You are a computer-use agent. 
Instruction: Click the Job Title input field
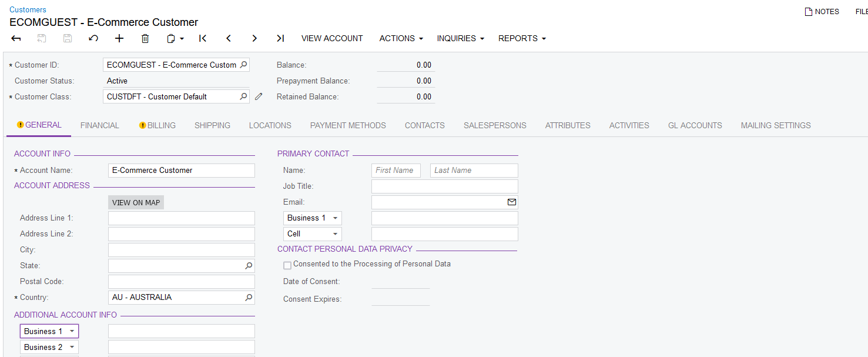coord(445,186)
